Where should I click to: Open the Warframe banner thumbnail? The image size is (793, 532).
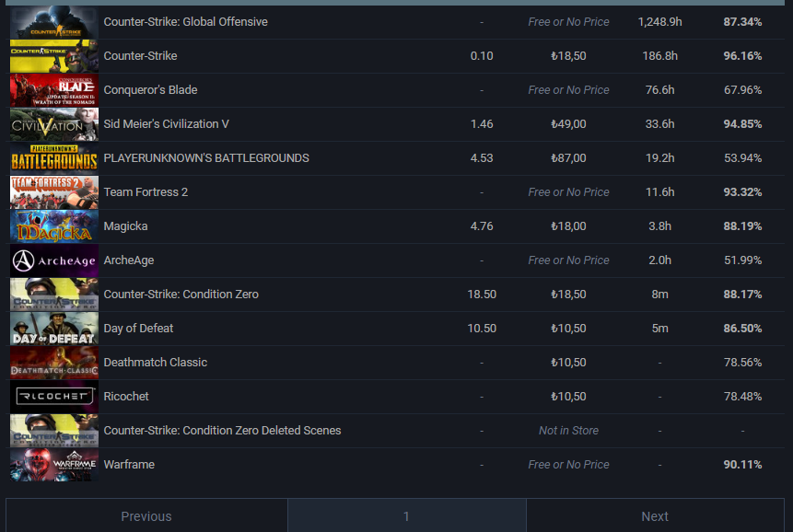click(54, 465)
